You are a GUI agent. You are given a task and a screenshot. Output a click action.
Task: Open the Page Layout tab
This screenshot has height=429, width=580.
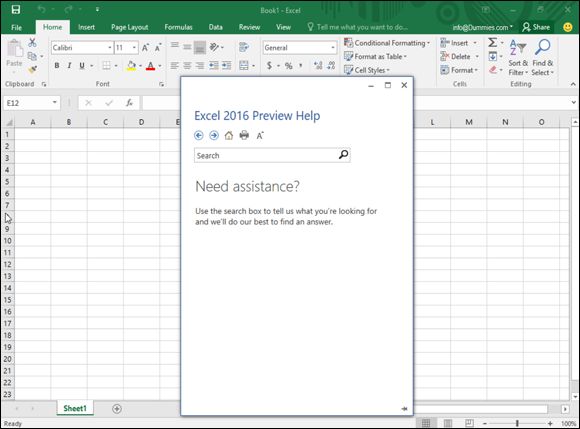point(129,27)
